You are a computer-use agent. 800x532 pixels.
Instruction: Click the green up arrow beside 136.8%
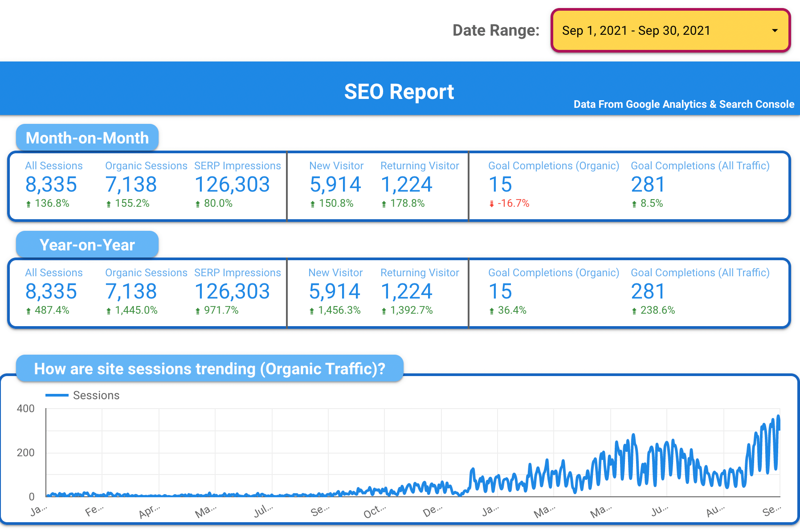(x=29, y=204)
